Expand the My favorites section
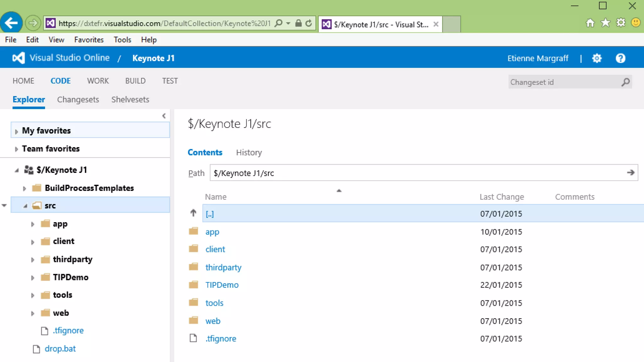 click(16, 131)
